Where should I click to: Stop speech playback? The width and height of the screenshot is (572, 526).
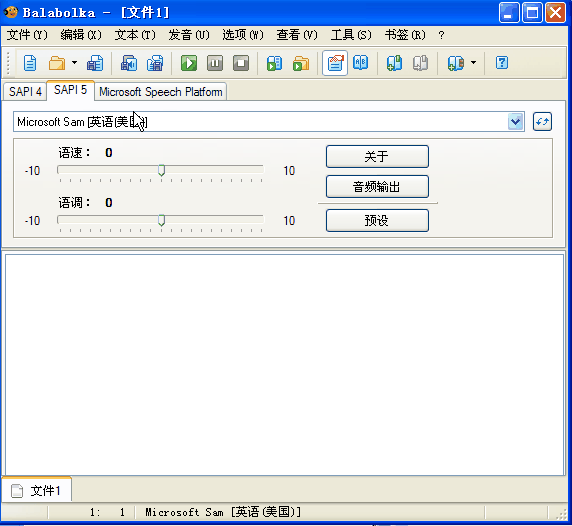pyautogui.click(x=241, y=63)
